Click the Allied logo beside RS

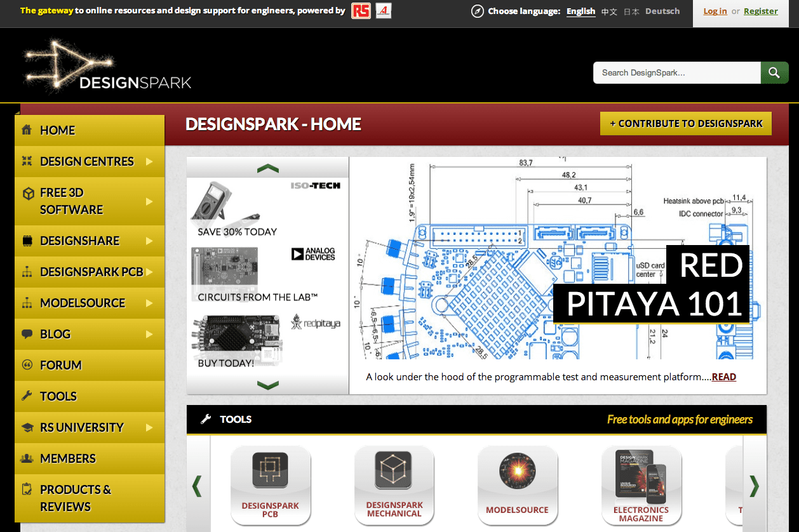[x=384, y=11]
